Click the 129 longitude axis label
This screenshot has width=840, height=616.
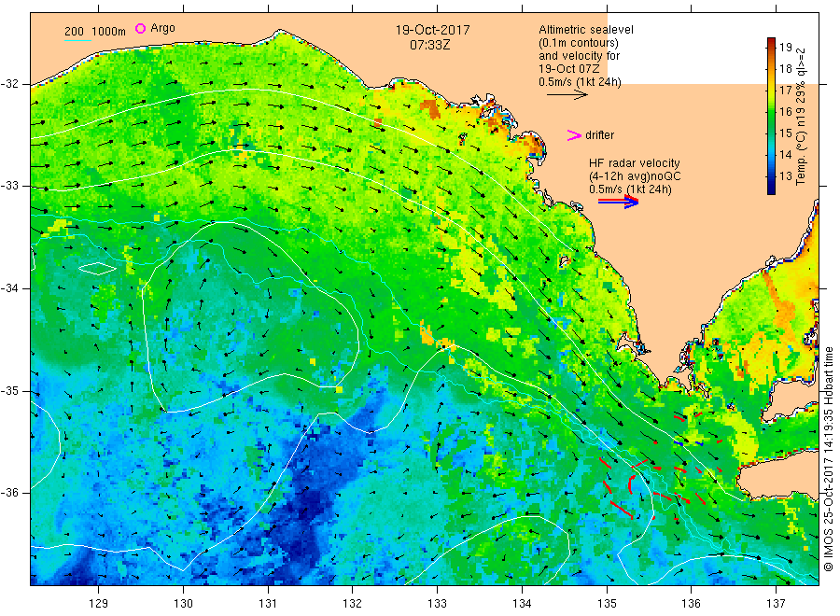pos(99,604)
